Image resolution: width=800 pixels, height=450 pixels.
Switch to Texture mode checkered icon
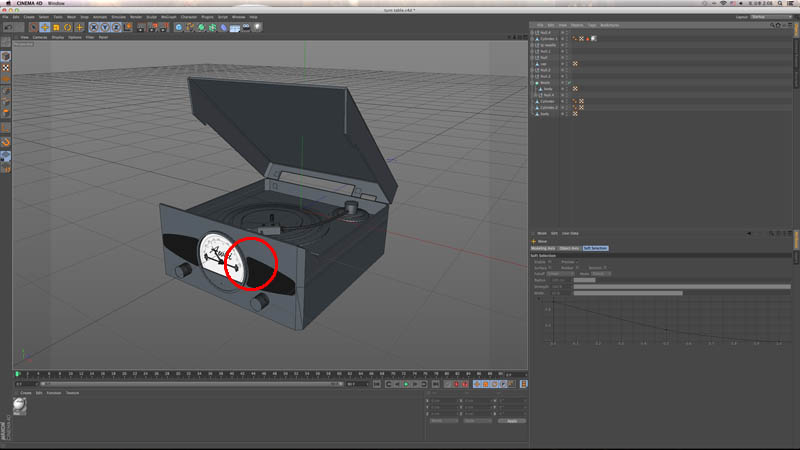pos(6,68)
